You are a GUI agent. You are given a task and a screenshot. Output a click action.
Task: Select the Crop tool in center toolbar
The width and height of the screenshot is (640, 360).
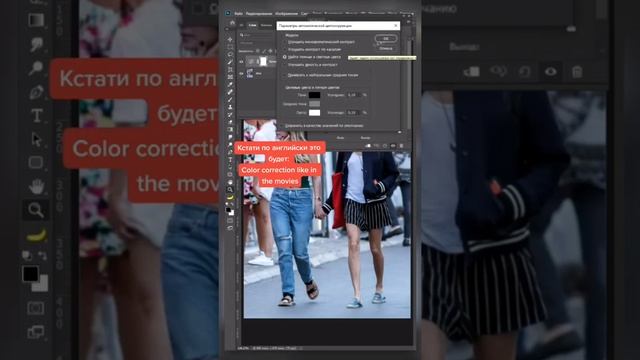[x=230, y=69]
